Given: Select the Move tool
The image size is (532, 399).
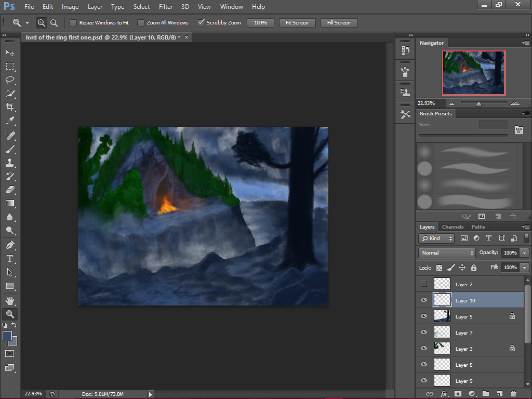Looking at the screenshot, I should pos(10,52).
